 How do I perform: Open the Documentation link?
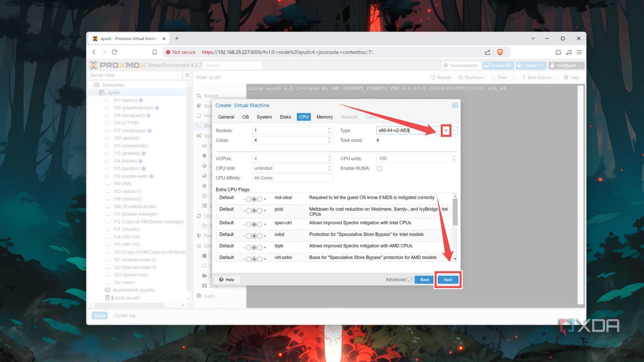point(461,66)
